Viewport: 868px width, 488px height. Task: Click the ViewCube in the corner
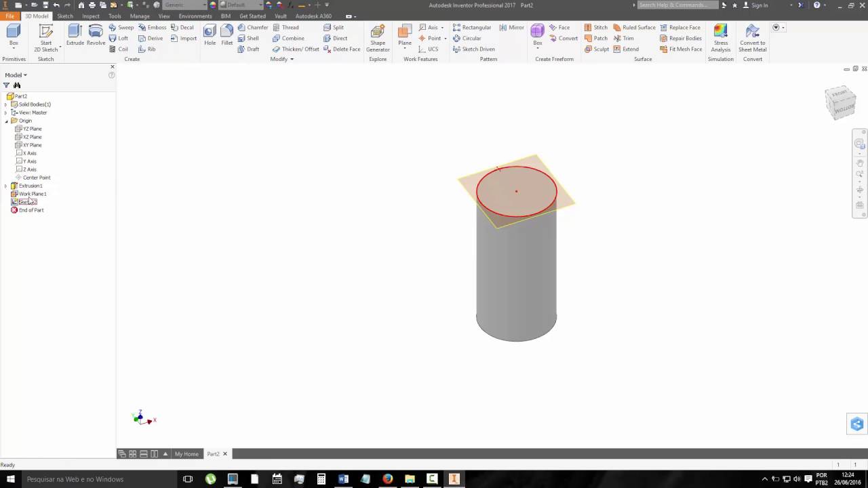point(840,103)
